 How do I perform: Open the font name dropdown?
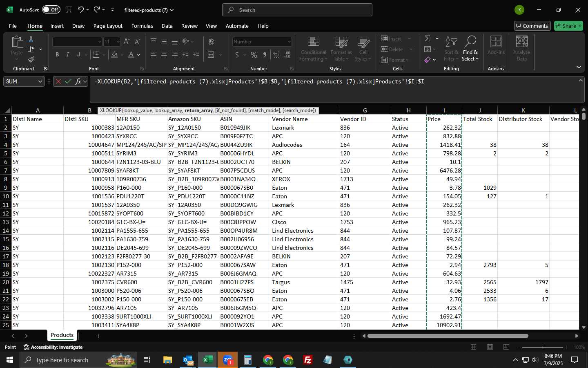point(99,42)
